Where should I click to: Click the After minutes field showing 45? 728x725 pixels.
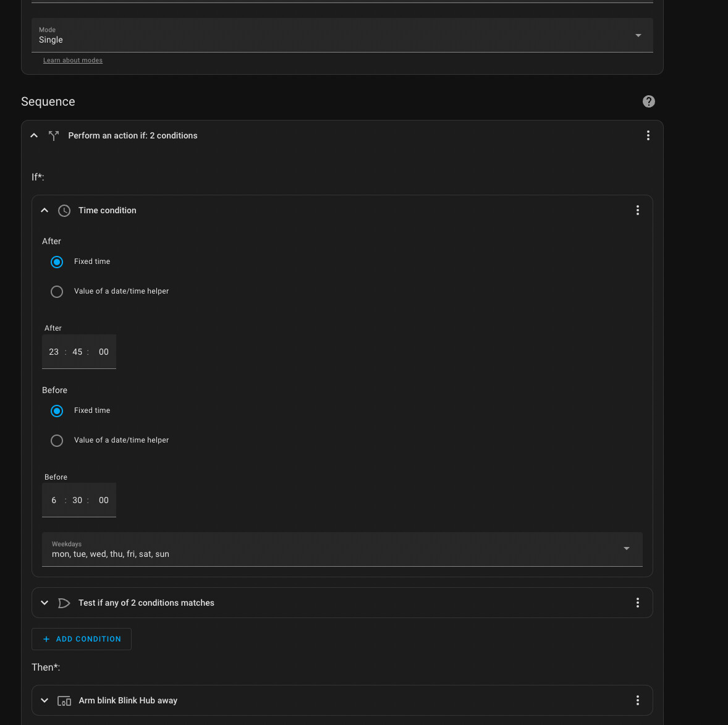point(77,352)
